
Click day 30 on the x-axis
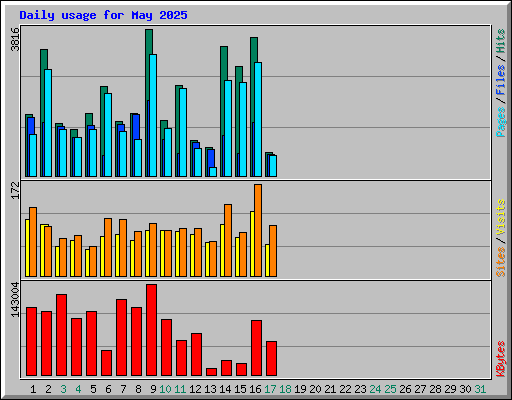[x=465, y=389]
